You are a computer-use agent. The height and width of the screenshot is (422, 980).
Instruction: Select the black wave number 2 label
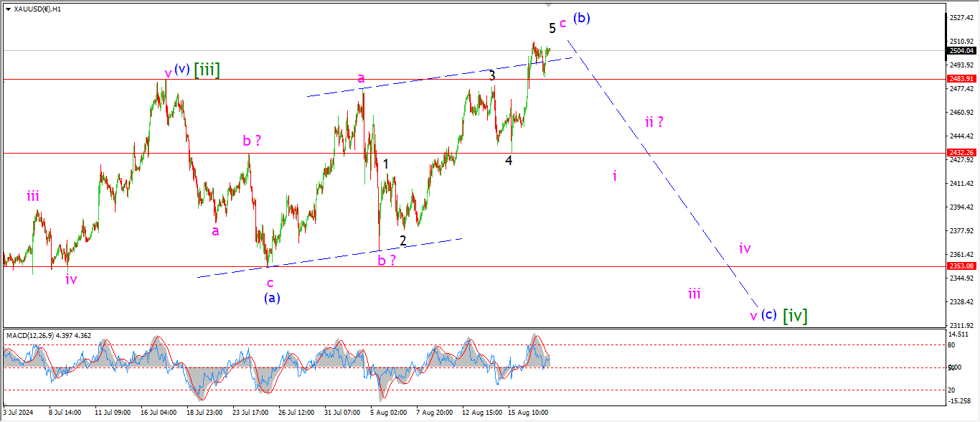403,241
